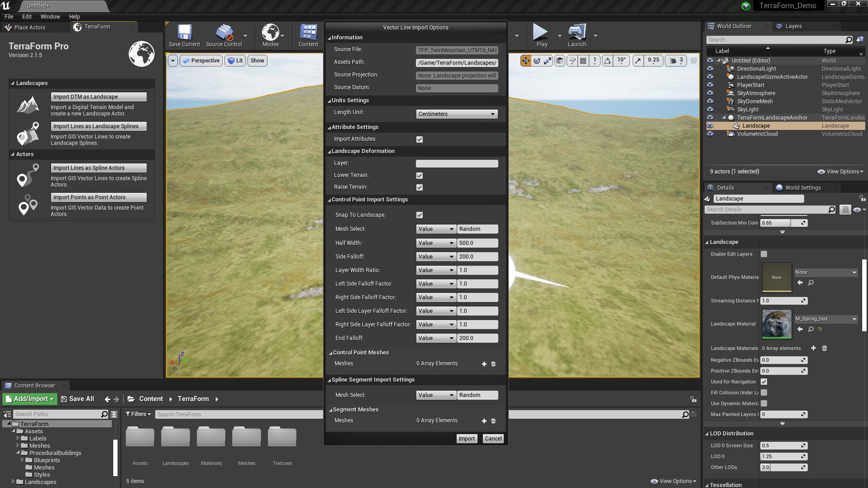The height and width of the screenshot is (488, 868).
Task: Open the Source Control toolbar icon
Action: pyautogui.click(x=224, y=35)
